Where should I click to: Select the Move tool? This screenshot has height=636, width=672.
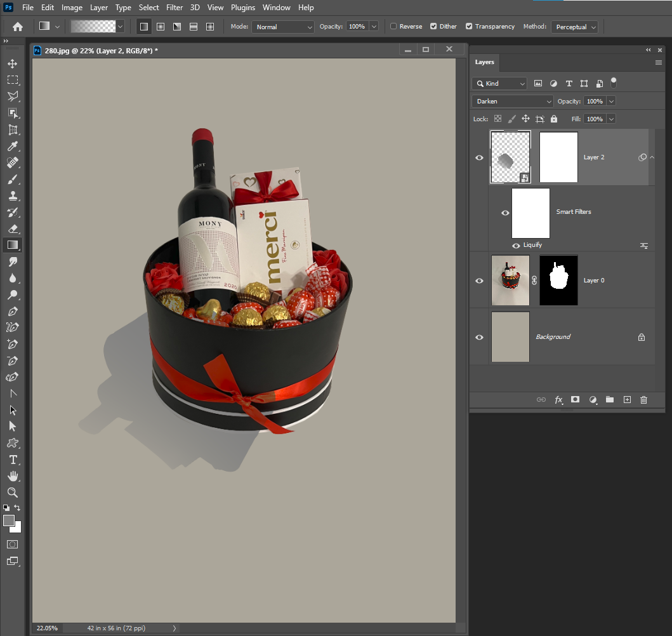point(13,63)
